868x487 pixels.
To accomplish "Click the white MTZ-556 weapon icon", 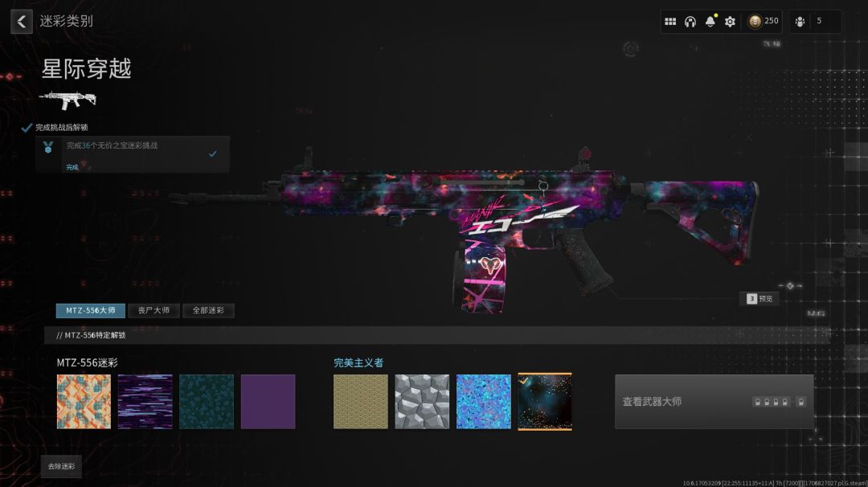I will pos(68,100).
